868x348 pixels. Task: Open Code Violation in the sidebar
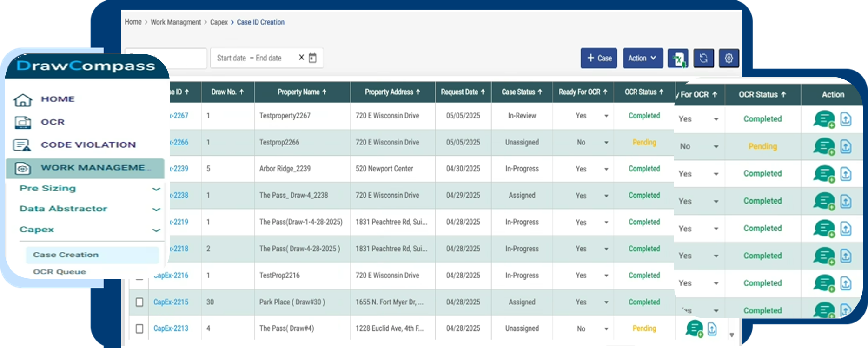(88, 145)
